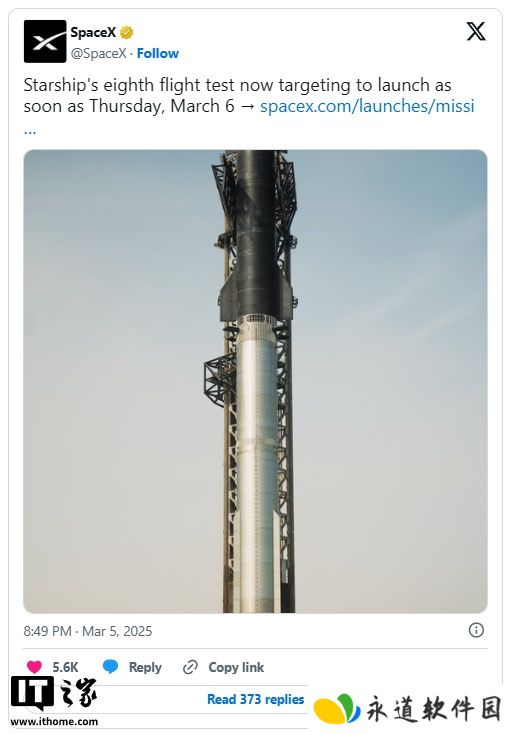The image size is (508, 734).
Task: Read 373 replies
Action: tap(256, 699)
